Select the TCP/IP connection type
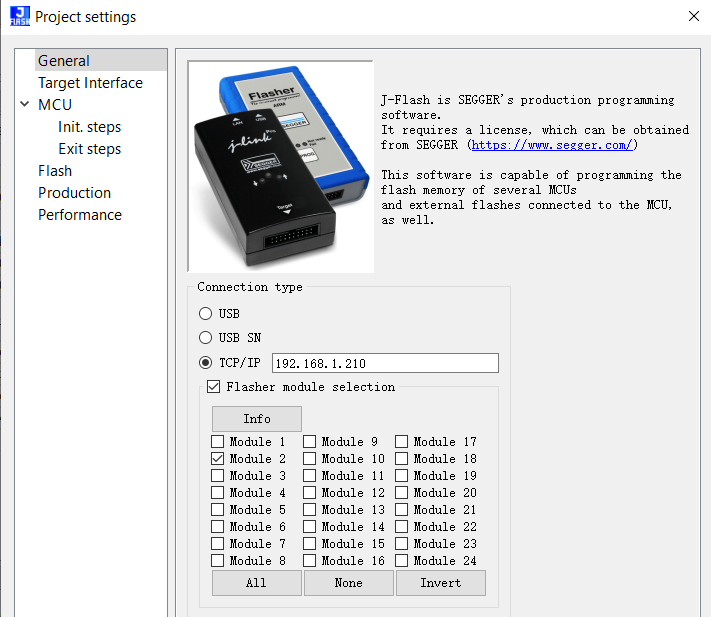This screenshot has width=711, height=617. pyautogui.click(x=205, y=363)
